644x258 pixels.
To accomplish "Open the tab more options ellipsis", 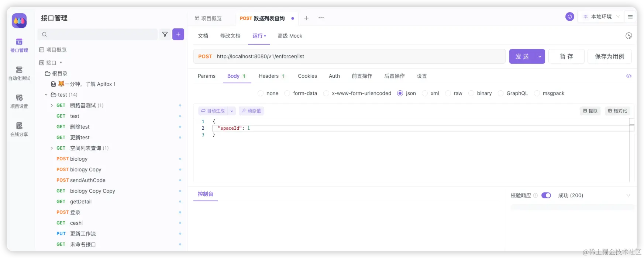I will click(321, 18).
